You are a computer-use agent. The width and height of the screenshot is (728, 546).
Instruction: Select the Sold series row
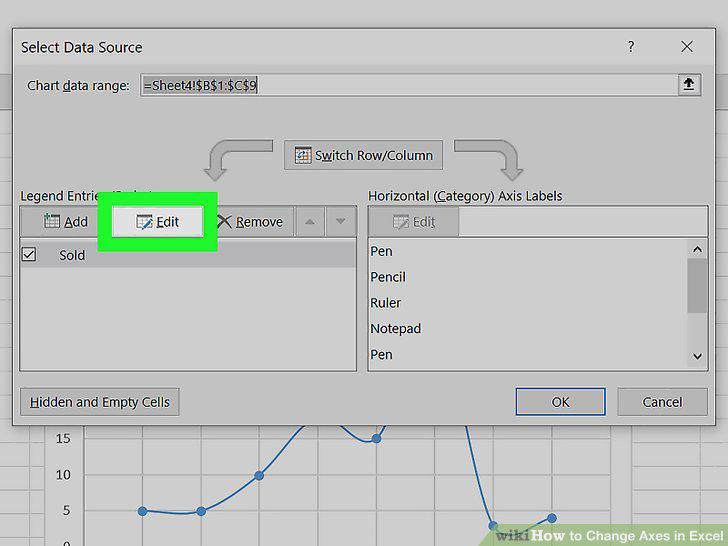pyautogui.click(x=188, y=255)
